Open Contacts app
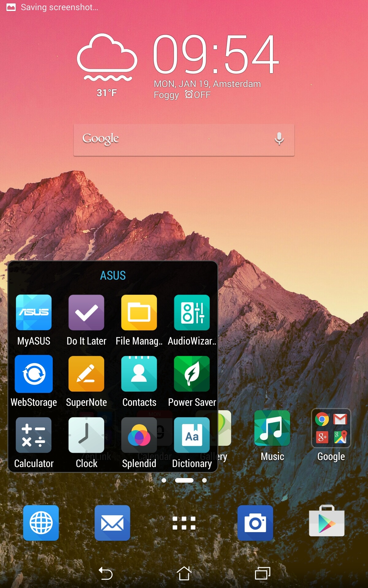368x588 pixels. point(139,374)
